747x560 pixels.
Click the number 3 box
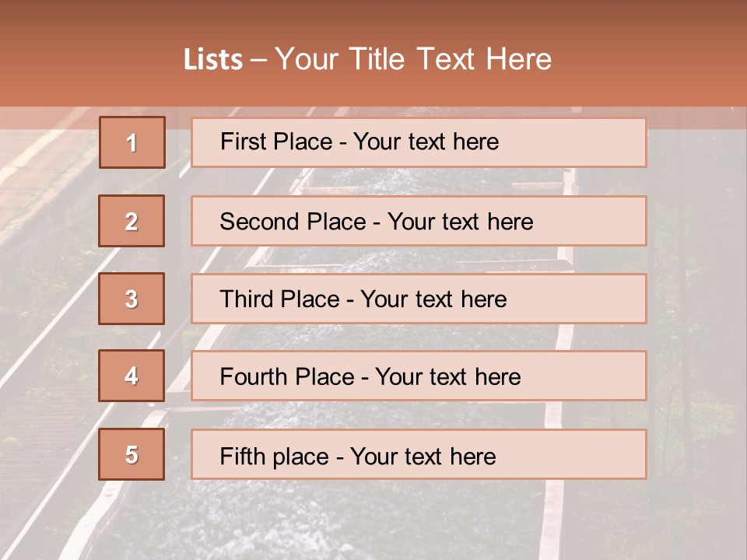132,299
